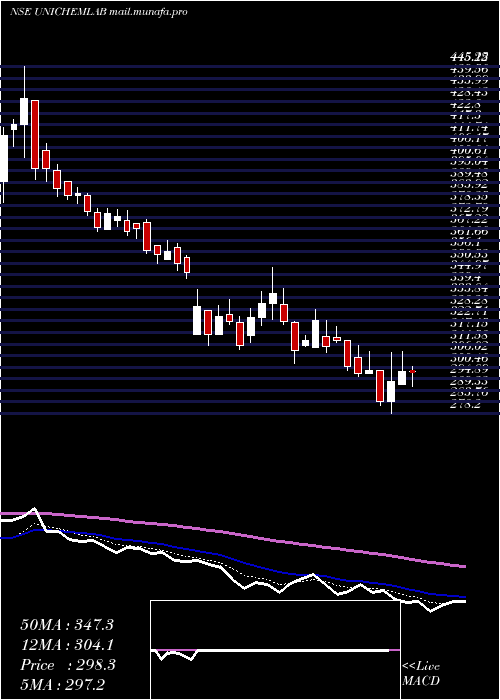The height and width of the screenshot is (700, 500).
Task: Click the pink 50MA line at its right end
Action: 463,566
